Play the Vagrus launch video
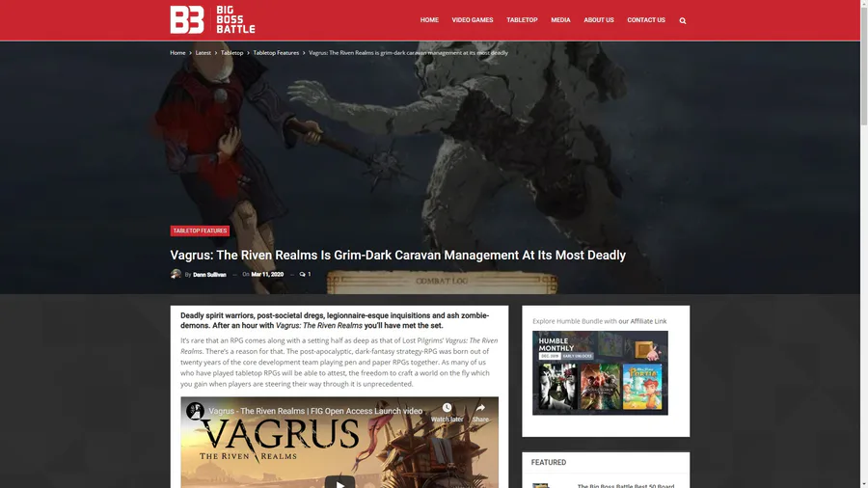 (339, 484)
